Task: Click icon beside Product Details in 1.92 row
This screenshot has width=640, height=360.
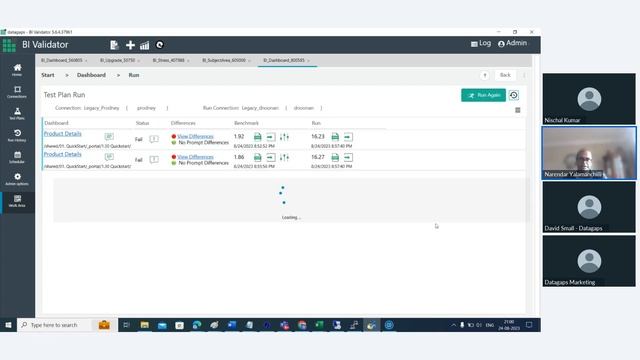Action: 109,136
